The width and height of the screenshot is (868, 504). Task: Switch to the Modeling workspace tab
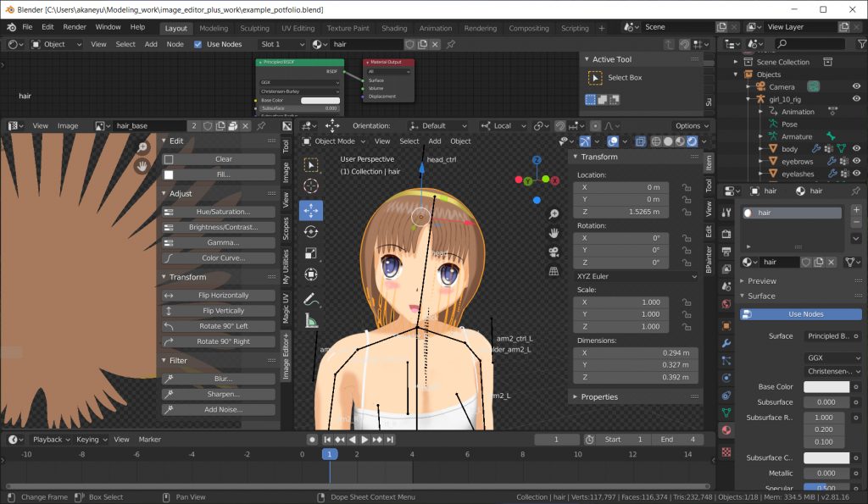tap(214, 28)
